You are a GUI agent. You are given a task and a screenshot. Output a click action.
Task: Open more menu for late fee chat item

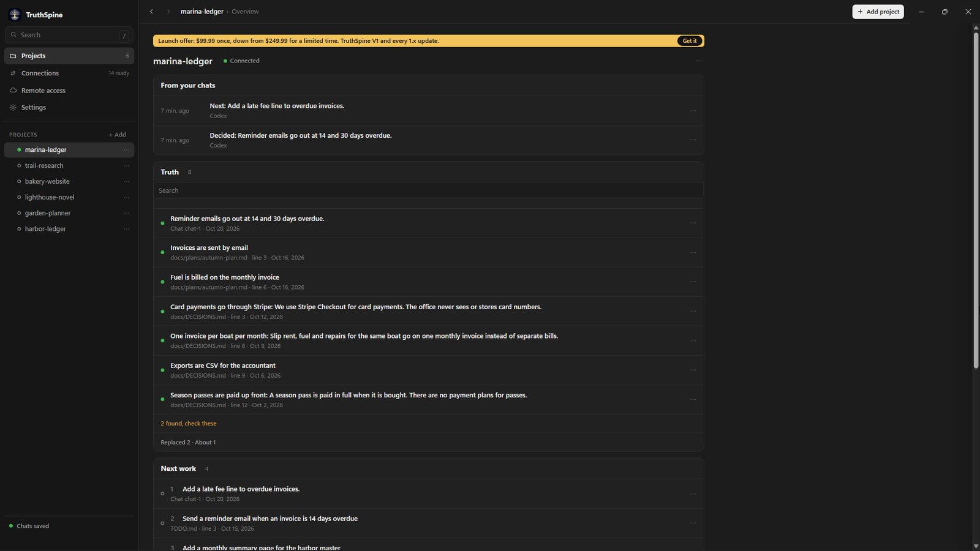point(693,111)
